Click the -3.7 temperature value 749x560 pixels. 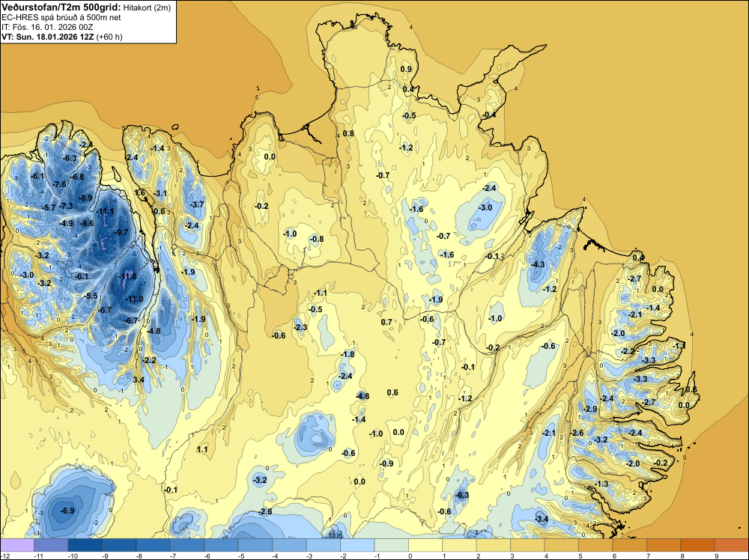coord(197,204)
